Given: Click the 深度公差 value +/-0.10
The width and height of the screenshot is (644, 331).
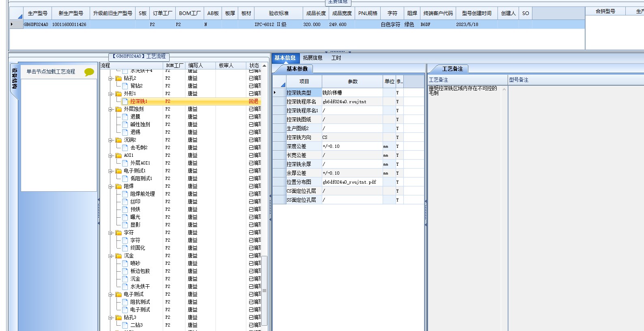Looking at the screenshot, I should tap(352, 146).
